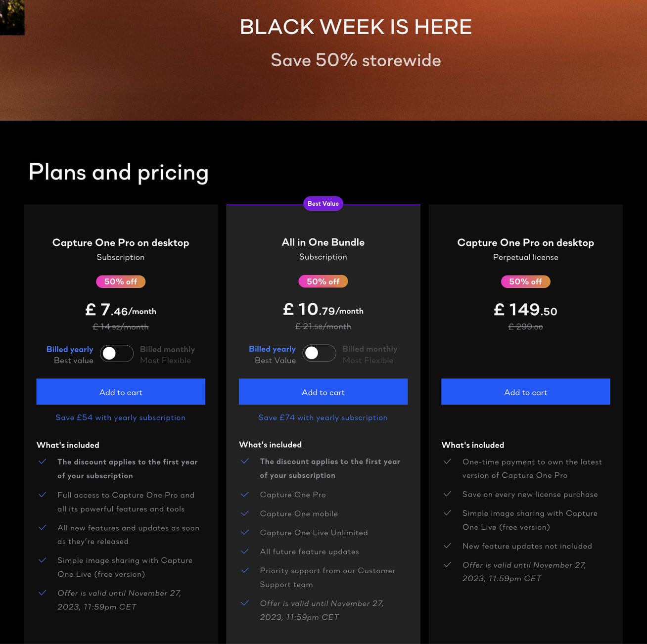Click checkmark beside Capture One mobile
The width and height of the screenshot is (647, 644).
pyautogui.click(x=245, y=513)
